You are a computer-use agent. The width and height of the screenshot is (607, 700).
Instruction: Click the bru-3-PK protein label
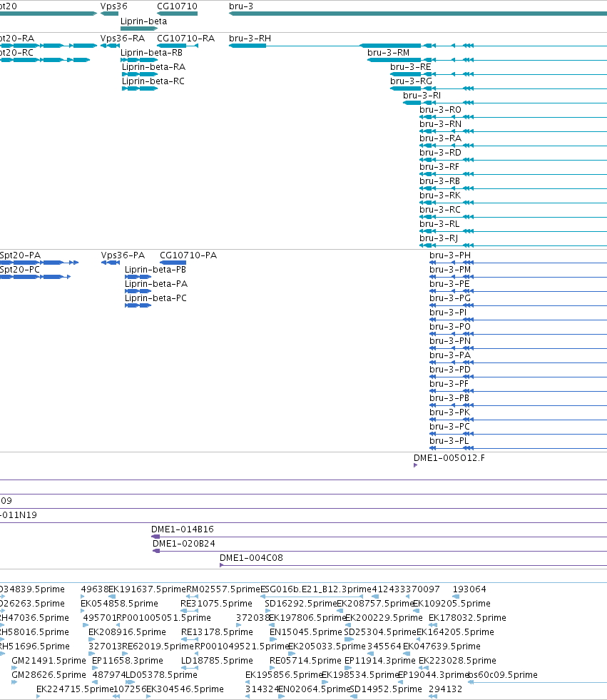(450, 412)
